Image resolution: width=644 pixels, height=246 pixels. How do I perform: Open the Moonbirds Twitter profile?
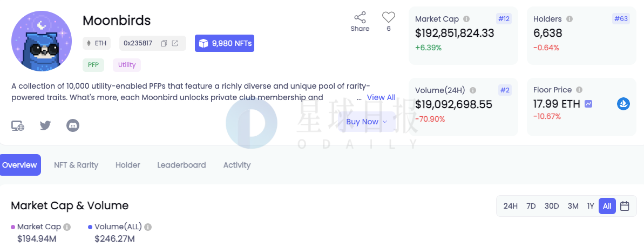tap(45, 125)
